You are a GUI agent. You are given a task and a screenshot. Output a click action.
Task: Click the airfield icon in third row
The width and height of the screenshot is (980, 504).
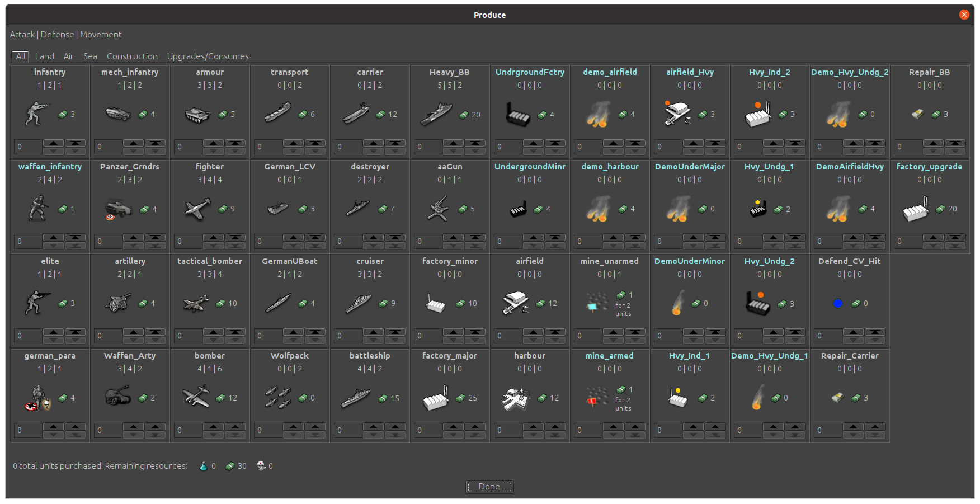[x=516, y=303]
